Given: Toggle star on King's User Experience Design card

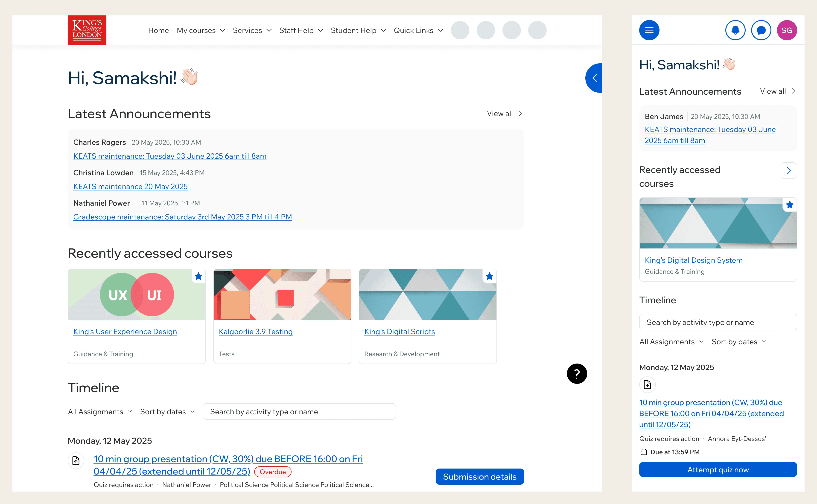Looking at the screenshot, I should point(198,276).
